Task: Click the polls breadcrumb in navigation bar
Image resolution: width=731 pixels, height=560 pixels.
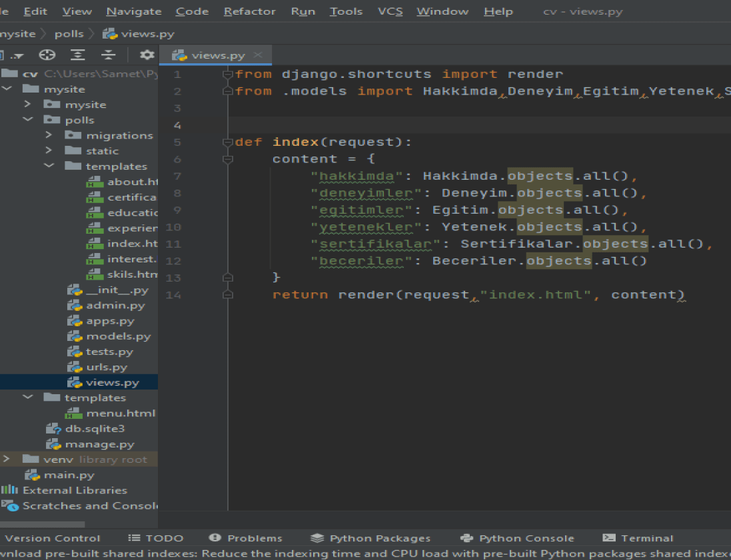Action: click(x=69, y=33)
